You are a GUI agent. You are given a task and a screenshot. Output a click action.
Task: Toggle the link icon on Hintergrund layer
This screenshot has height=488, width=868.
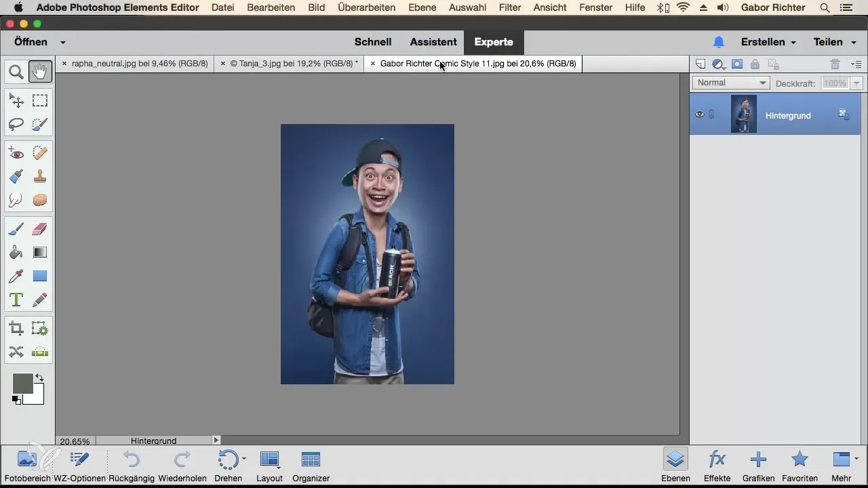pos(711,115)
